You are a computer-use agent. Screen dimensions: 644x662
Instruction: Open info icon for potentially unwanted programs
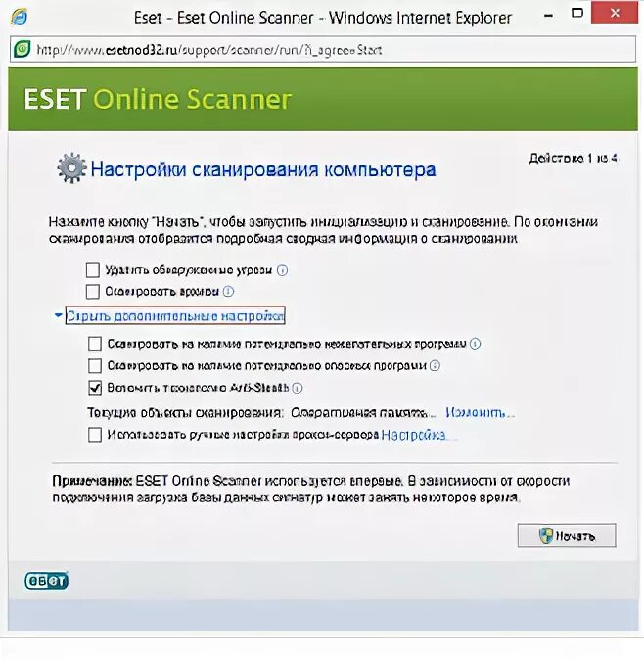tap(476, 344)
